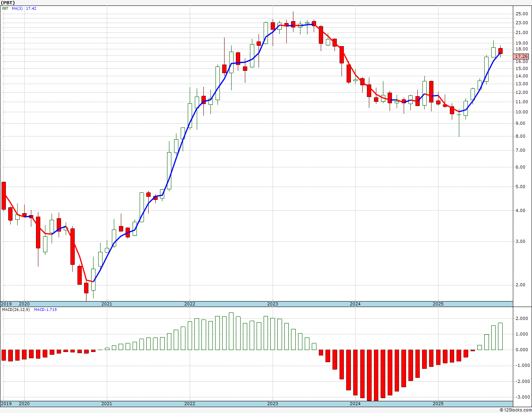Click 2021 on the price chart time axis
Screen dimensions: 532x413
[x=107, y=304]
